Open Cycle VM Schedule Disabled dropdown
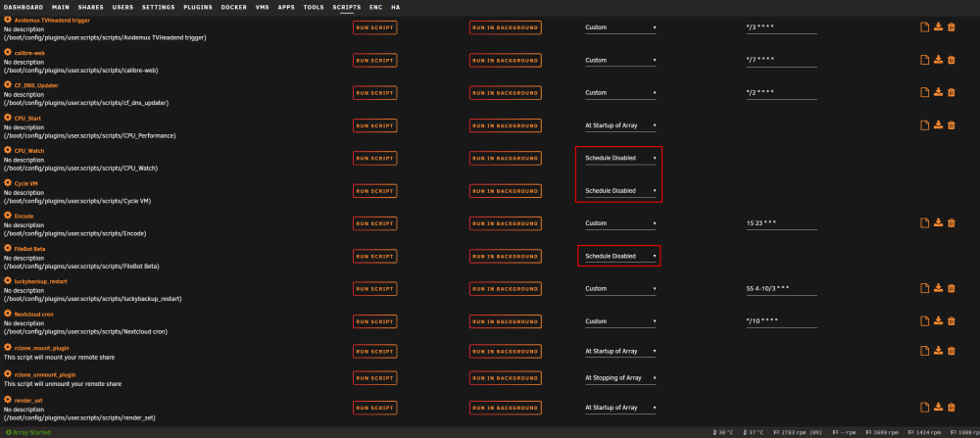The image size is (980, 438). [620, 191]
